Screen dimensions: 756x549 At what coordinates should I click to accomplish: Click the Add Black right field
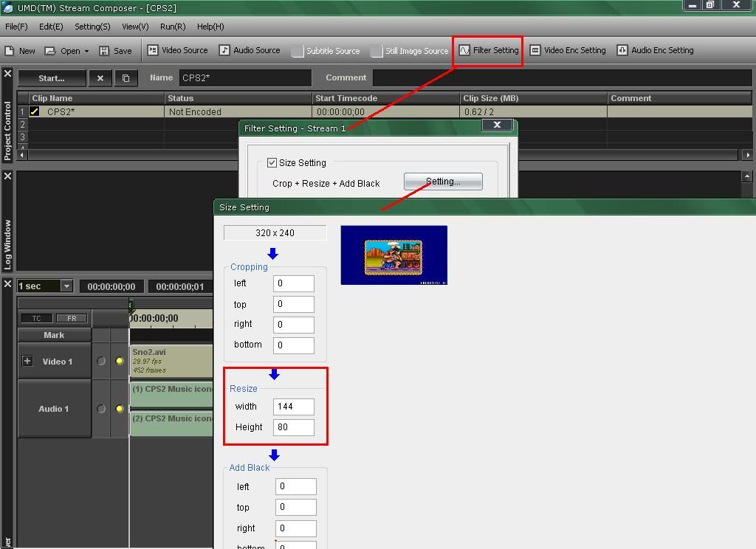click(296, 529)
